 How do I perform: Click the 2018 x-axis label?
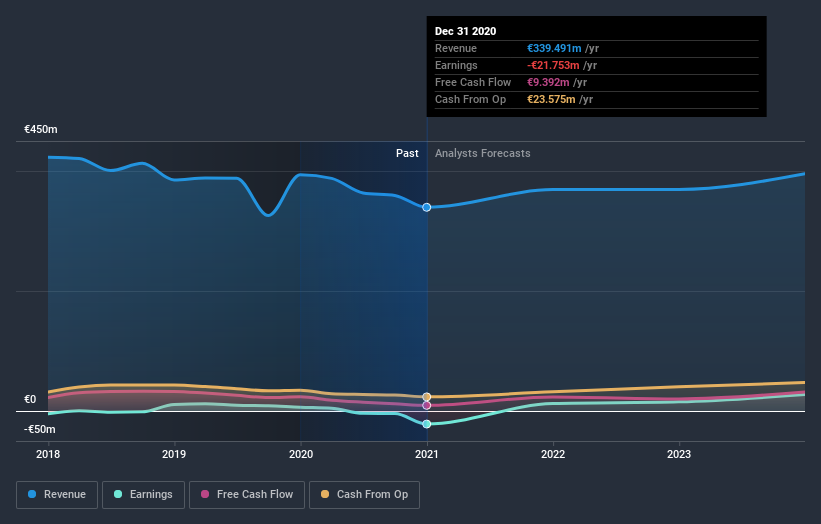pos(48,454)
